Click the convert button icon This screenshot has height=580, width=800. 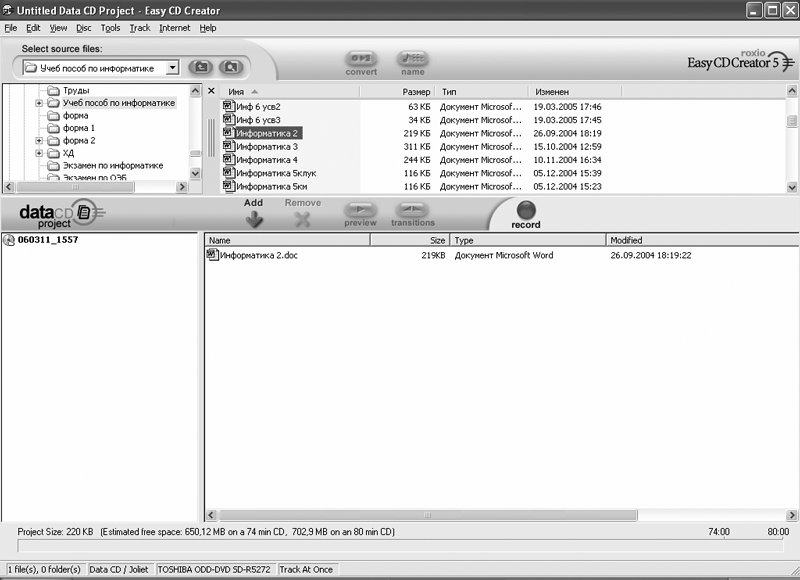coord(361,58)
